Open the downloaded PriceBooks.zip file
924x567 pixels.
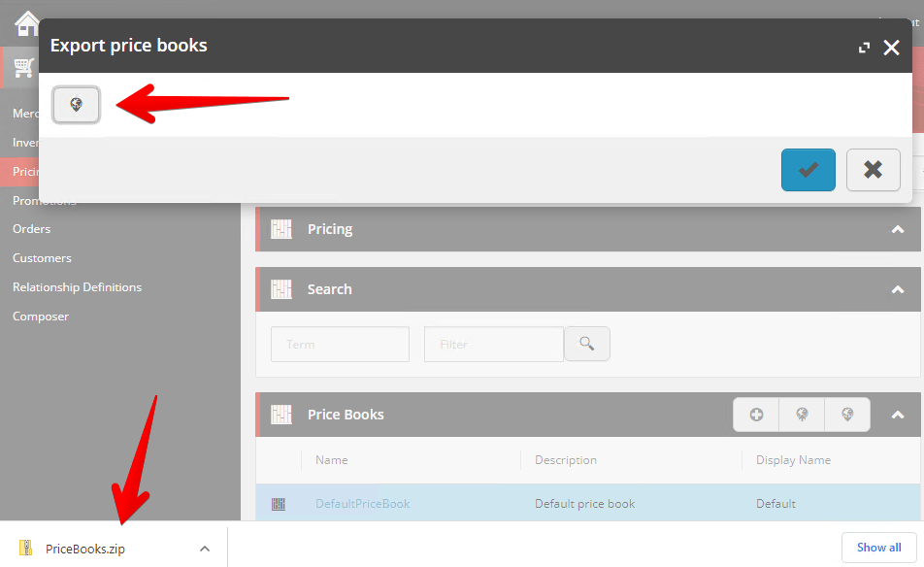pyautogui.click(x=84, y=549)
